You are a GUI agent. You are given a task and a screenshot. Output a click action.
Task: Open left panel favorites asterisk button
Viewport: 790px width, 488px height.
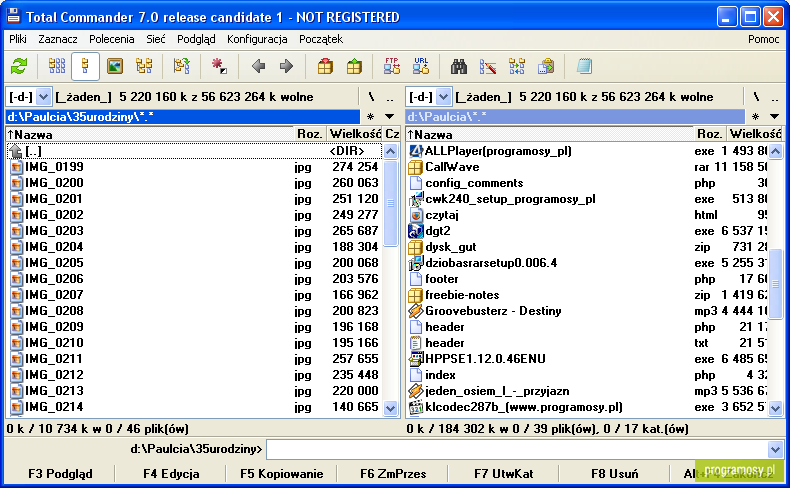point(371,117)
